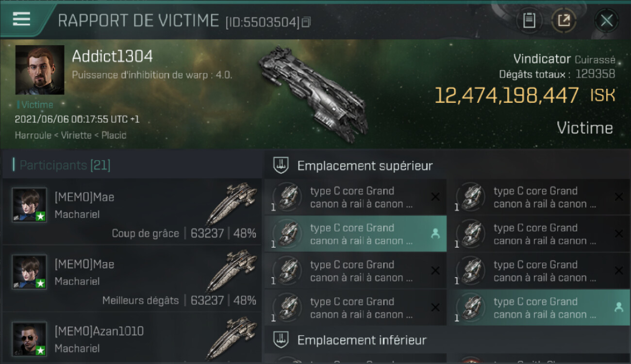The width and height of the screenshot is (631, 364).
Task: Copy the report ID with the copy icon
Action: pos(306,22)
